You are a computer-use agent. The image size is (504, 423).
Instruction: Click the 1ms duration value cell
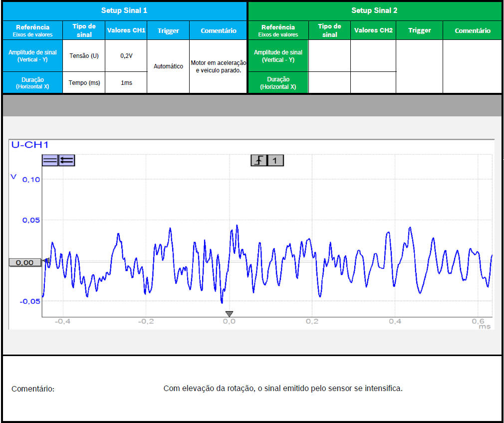click(126, 83)
